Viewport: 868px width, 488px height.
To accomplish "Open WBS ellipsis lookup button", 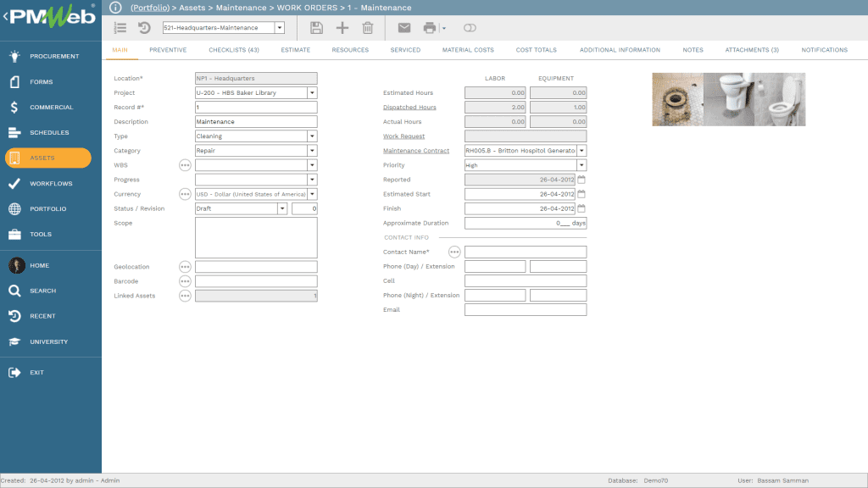I will click(185, 165).
